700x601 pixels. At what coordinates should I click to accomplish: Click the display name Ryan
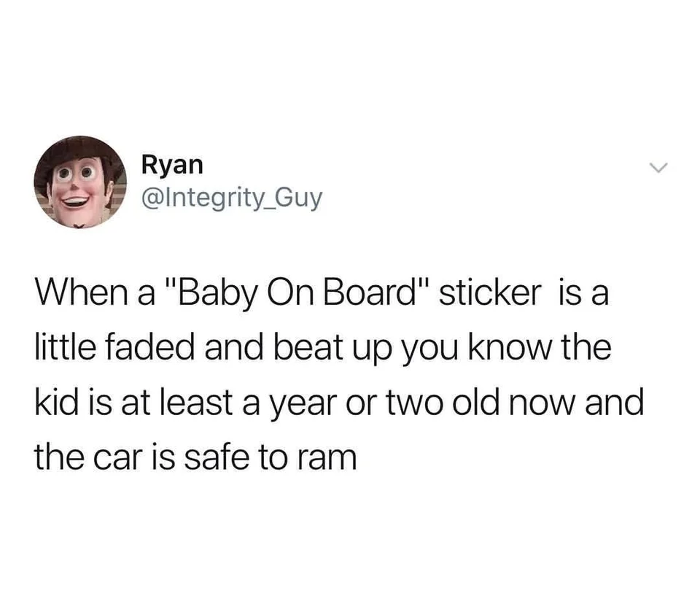pos(172,166)
